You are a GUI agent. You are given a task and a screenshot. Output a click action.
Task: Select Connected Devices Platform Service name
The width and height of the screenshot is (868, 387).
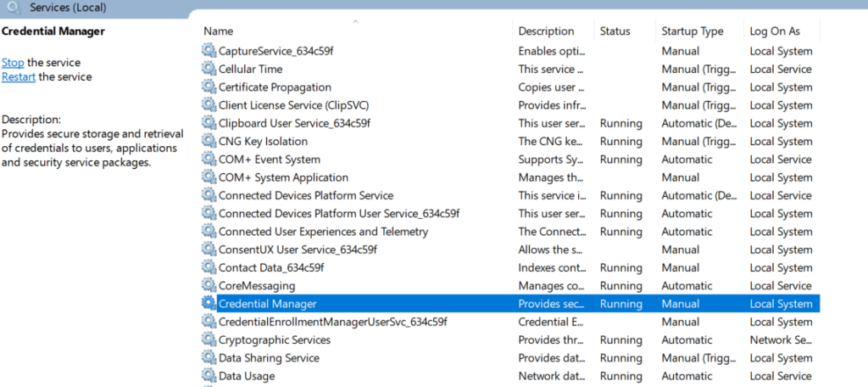306,195
